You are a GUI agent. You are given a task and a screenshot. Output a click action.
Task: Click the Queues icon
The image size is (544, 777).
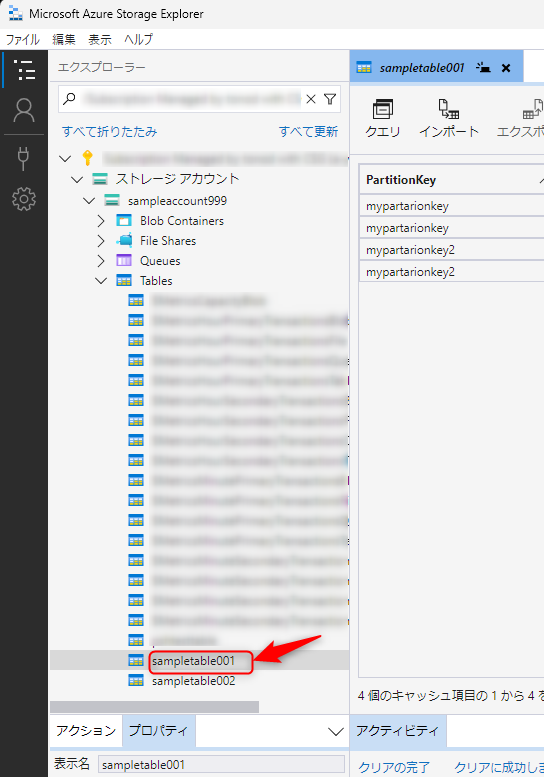[124, 260]
